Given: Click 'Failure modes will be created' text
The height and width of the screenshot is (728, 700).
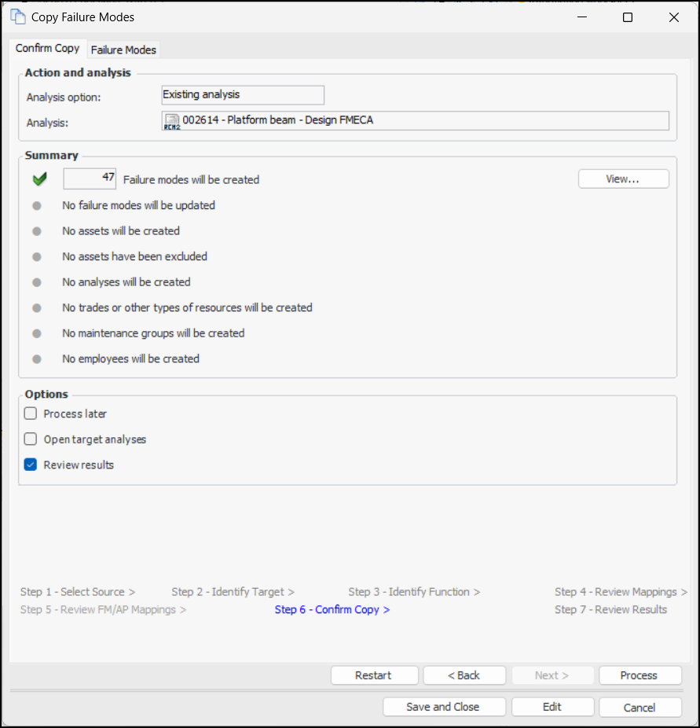Looking at the screenshot, I should [191, 180].
